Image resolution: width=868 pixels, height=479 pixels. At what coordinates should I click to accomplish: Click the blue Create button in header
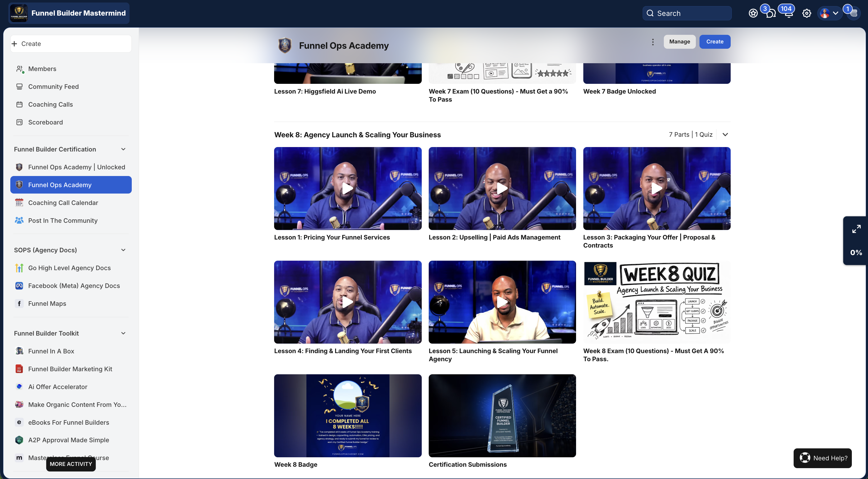click(x=715, y=42)
